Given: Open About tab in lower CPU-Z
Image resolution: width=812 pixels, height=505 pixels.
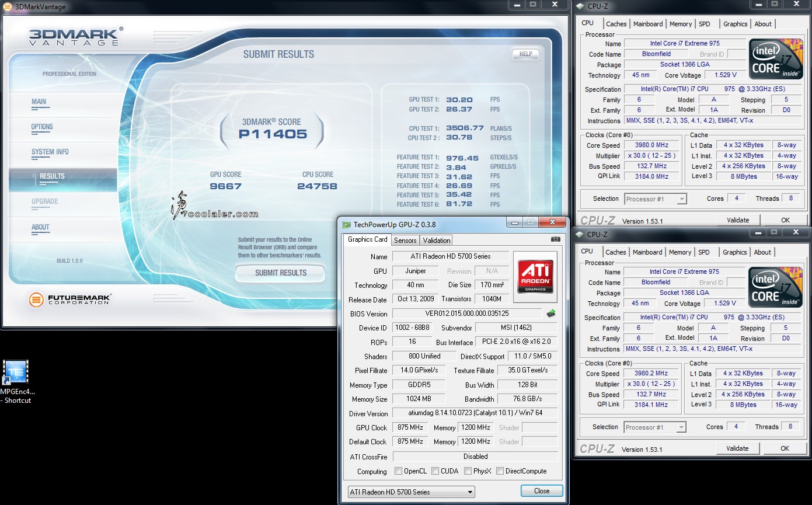Looking at the screenshot, I should tap(762, 252).
